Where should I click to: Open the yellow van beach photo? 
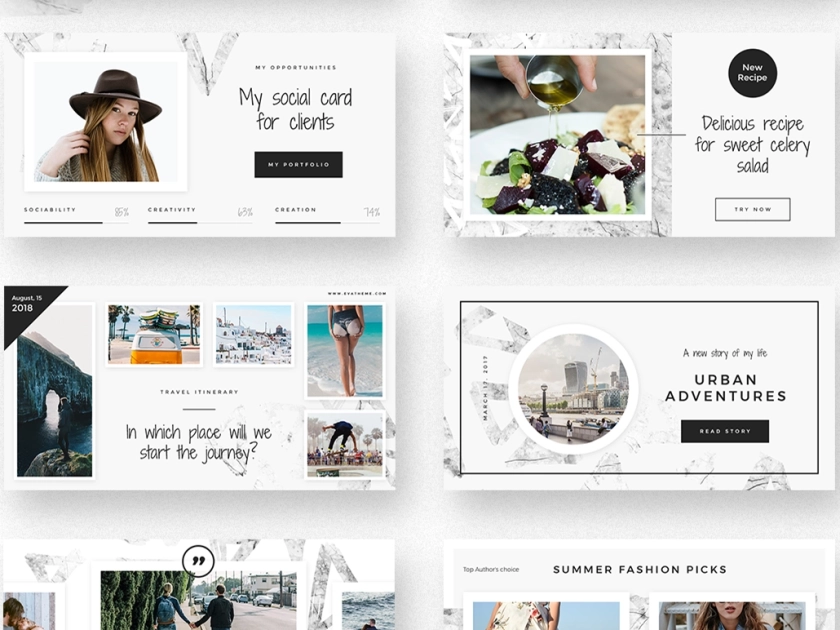point(154,334)
